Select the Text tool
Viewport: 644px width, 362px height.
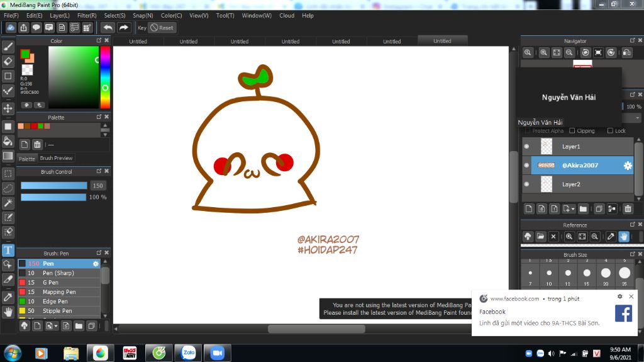pos(8,250)
